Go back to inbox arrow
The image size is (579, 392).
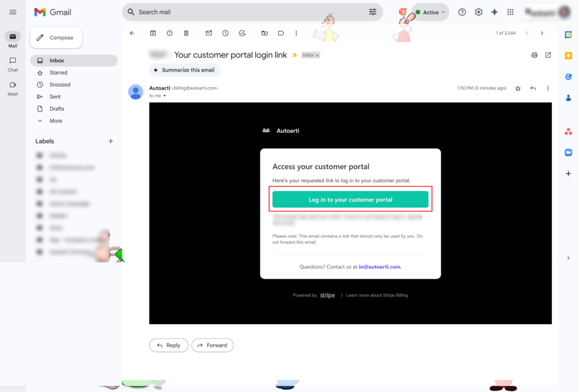coord(132,33)
